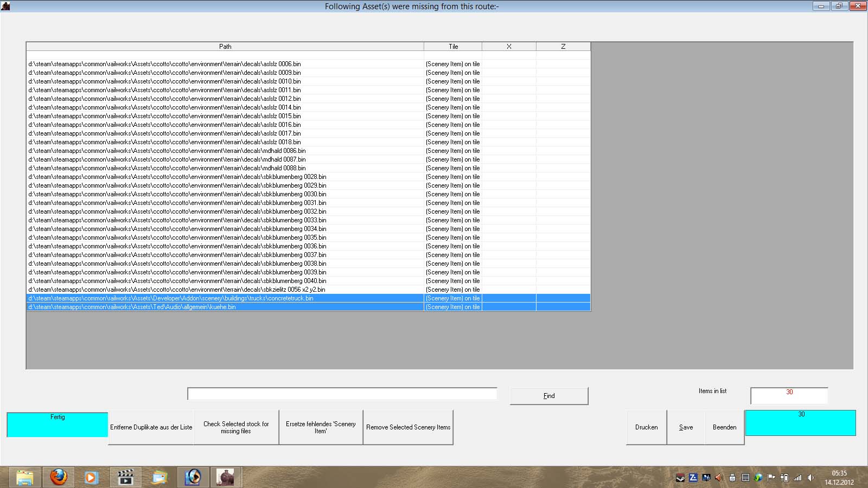The image size is (868, 488).
Task: Click the Find button
Action: tap(549, 396)
